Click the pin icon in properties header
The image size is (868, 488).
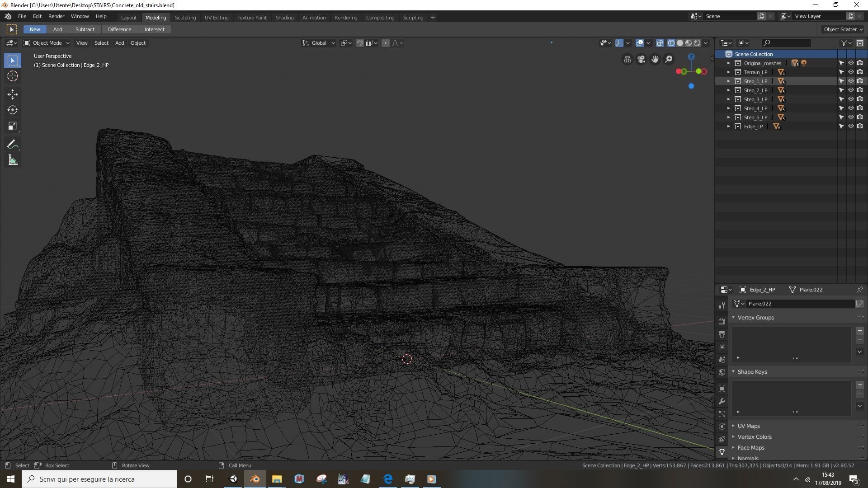coord(859,290)
